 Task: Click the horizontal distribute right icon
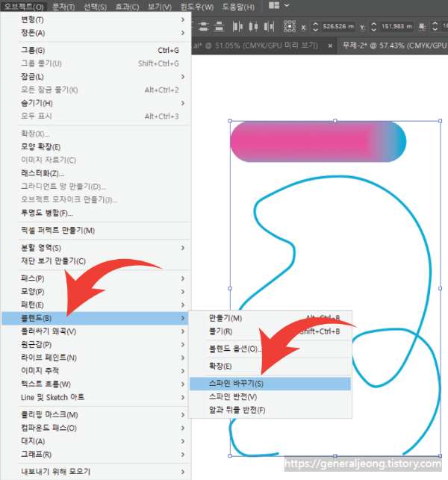click(x=269, y=26)
